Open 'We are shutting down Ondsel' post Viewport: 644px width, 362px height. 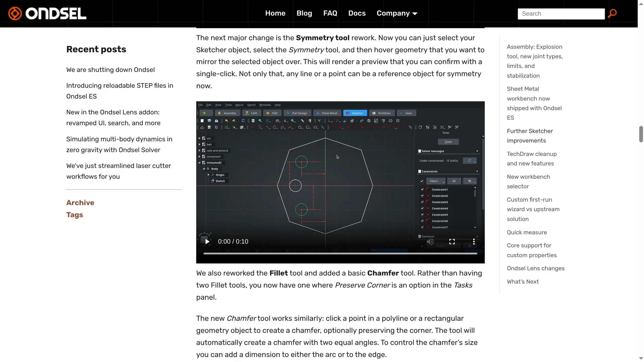110,70
